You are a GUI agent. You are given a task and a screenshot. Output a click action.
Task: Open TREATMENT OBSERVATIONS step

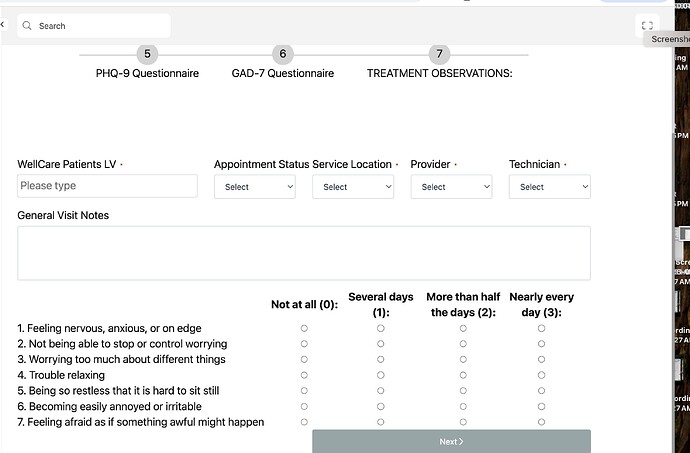click(x=439, y=73)
